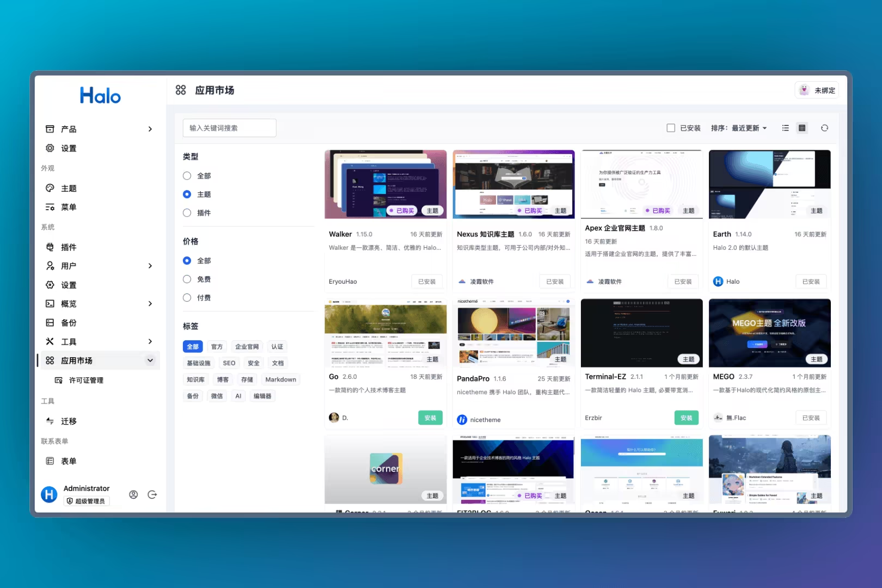The height and width of the screenshot is (588, 882).
Task: Select the 插件 type radio button
Action: coord(187,213)
